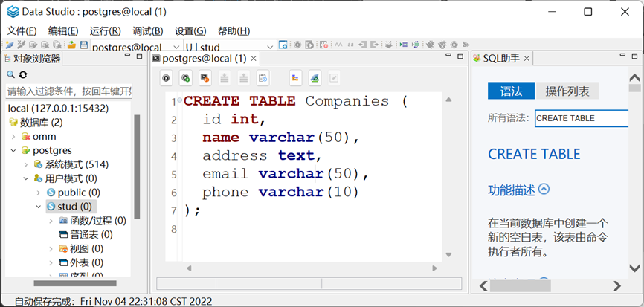Open the 设置(G) menu

(x=190, y=30)
